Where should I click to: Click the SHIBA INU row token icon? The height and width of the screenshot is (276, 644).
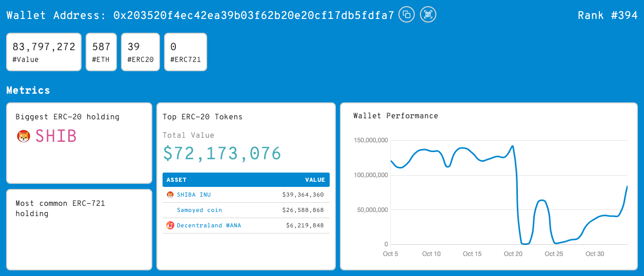(x=170, y=195)
